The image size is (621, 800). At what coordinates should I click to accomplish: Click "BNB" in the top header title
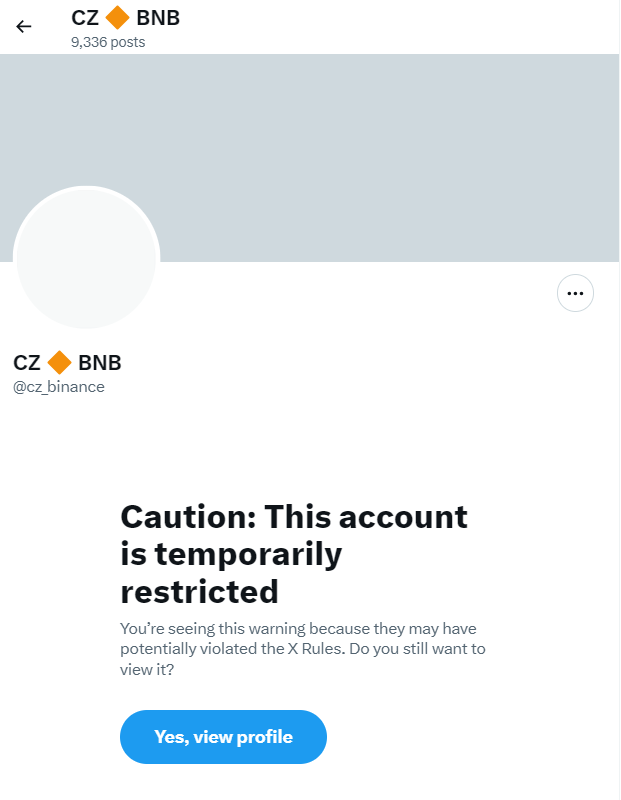(x=158, y=17)
